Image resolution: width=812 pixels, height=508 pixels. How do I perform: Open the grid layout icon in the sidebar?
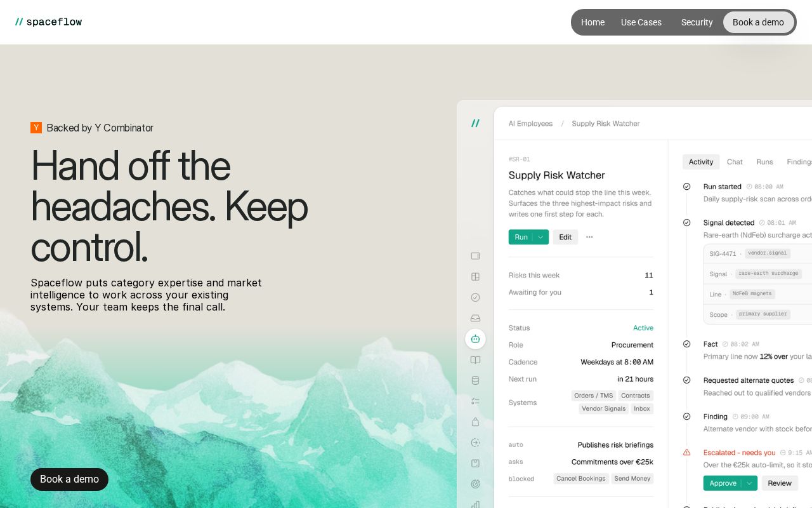(x=475, y=277)
